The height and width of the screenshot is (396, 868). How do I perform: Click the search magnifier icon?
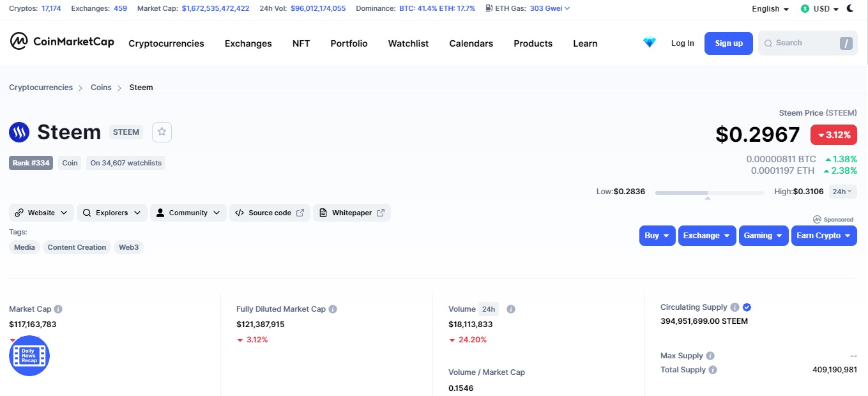tap(768, 43)
